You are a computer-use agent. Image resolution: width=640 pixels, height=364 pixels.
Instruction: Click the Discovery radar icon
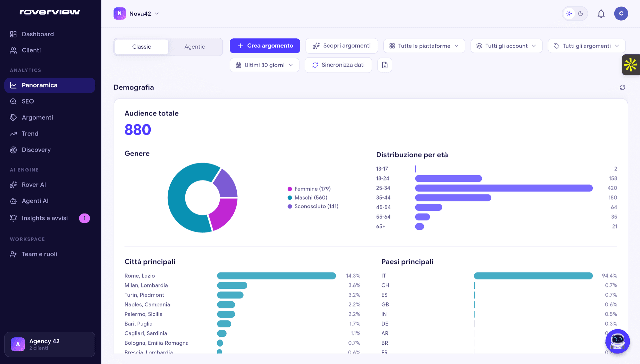[13, 150]
